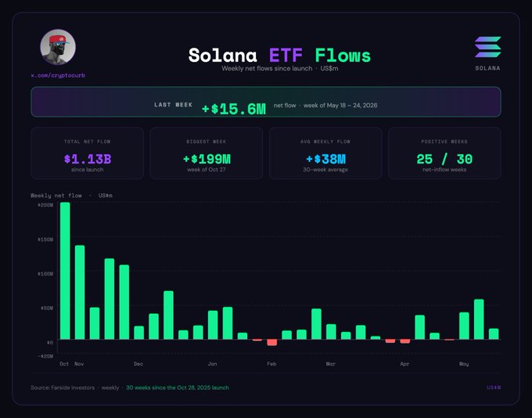Screen dimensions: 532x418
Task: Click 'Source: Farside Investors' footer text
Action: pyautogui.click(x=63, y=387)
